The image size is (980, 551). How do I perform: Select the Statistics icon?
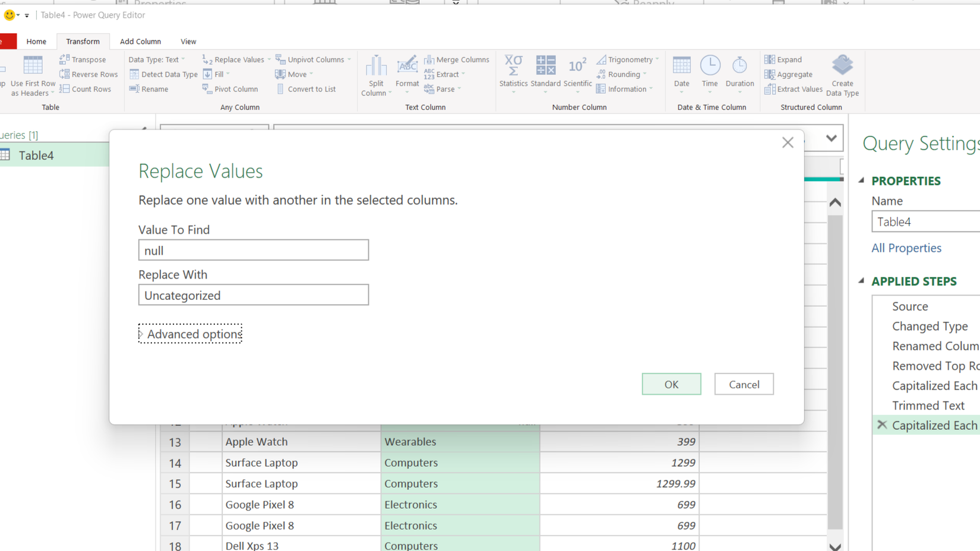click(513, 71)
